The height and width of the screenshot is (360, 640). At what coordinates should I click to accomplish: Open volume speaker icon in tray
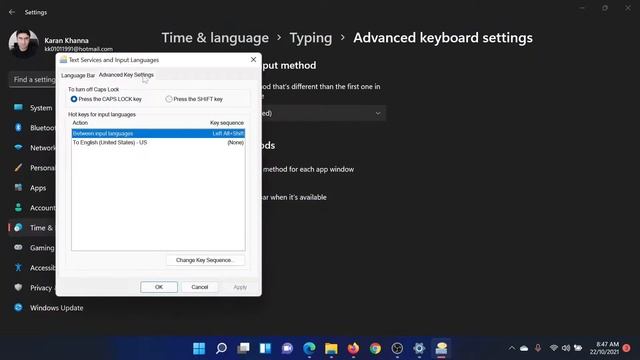pos(566,348)
